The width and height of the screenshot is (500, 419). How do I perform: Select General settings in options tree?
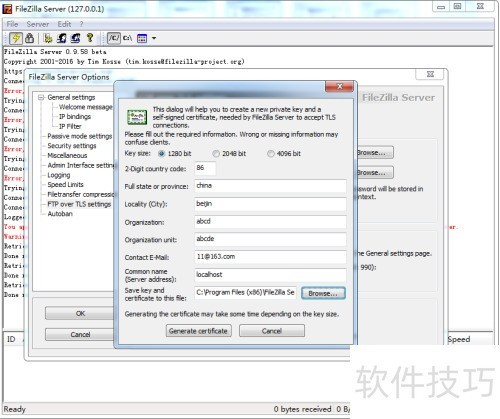click(71, 97)
